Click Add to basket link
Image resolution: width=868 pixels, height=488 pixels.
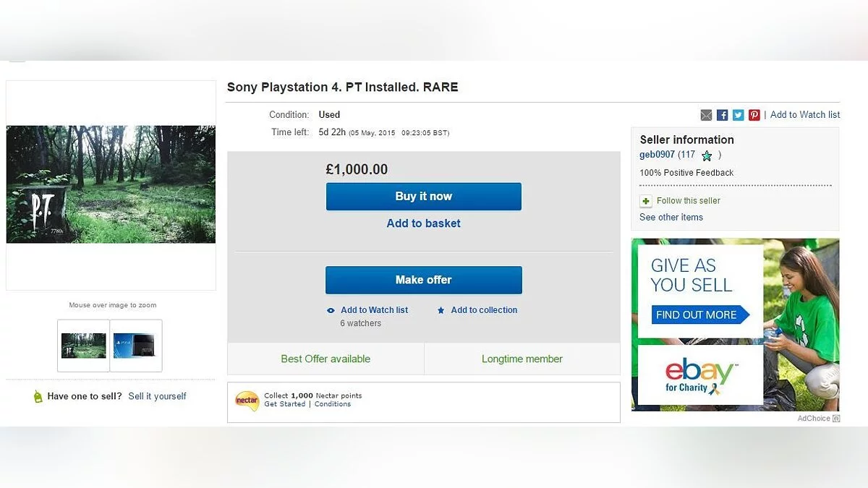pyautogui.click(x=423, y=223)
